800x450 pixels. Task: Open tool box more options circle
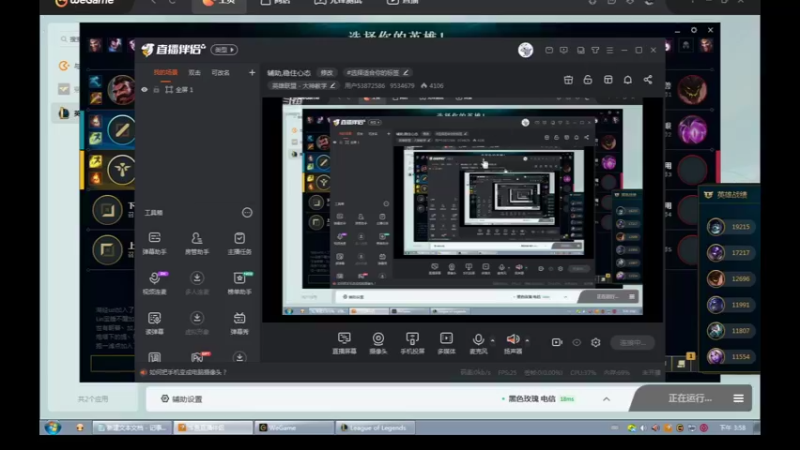coord(247,212)
